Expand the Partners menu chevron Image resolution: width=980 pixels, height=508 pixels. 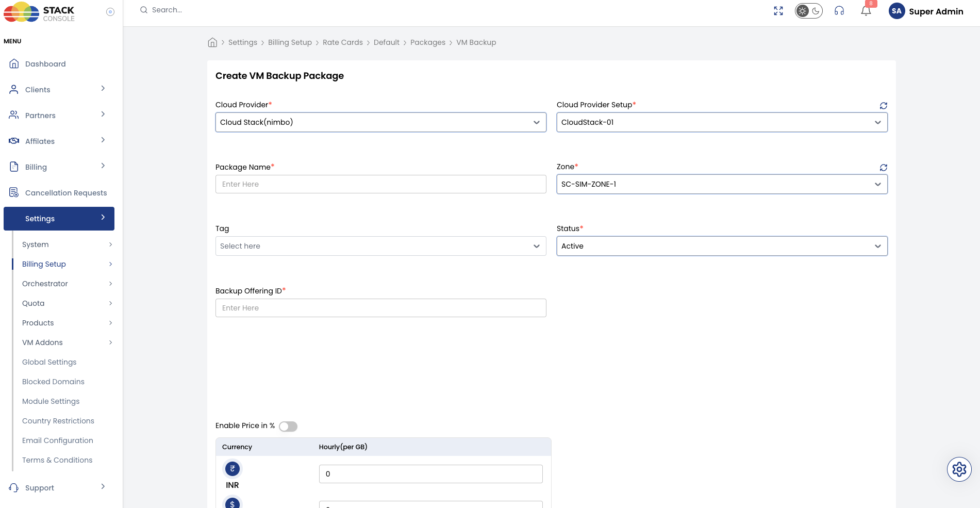[x=103, y=114]
